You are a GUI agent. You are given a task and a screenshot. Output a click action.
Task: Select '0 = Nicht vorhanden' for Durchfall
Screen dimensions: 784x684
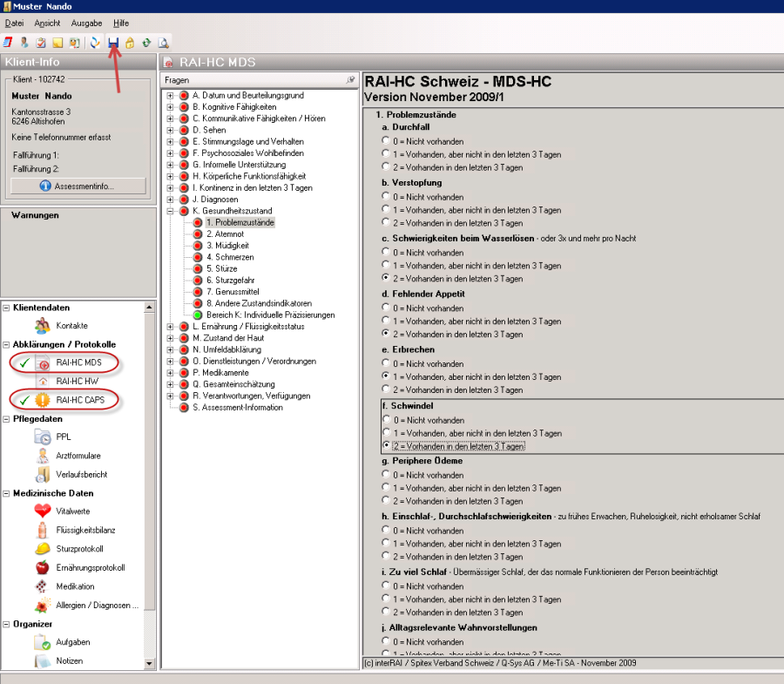(385, 141)
